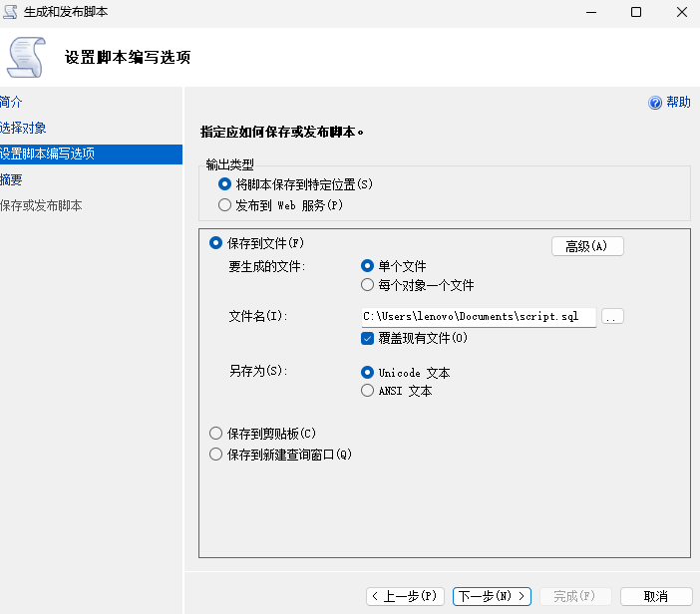Click the 完成(F) button
This screenshot has height=614, width=700.
point(574,597)
